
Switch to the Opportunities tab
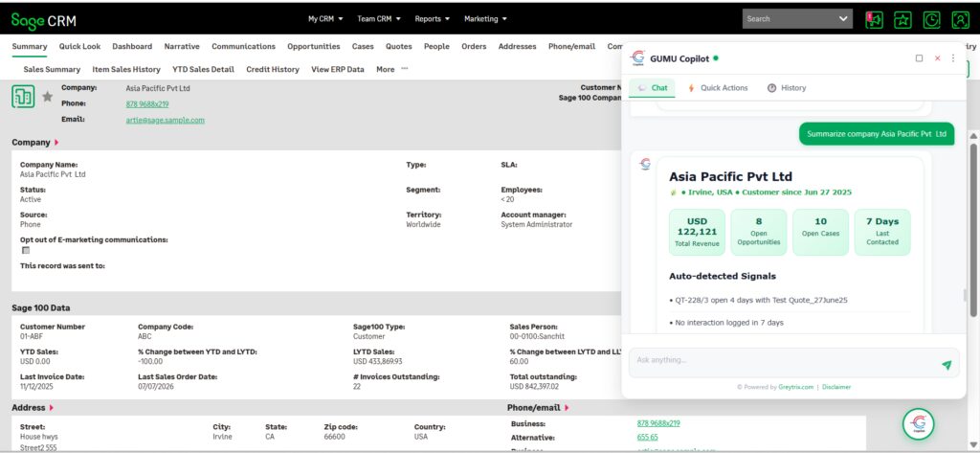tap(314, 46)
